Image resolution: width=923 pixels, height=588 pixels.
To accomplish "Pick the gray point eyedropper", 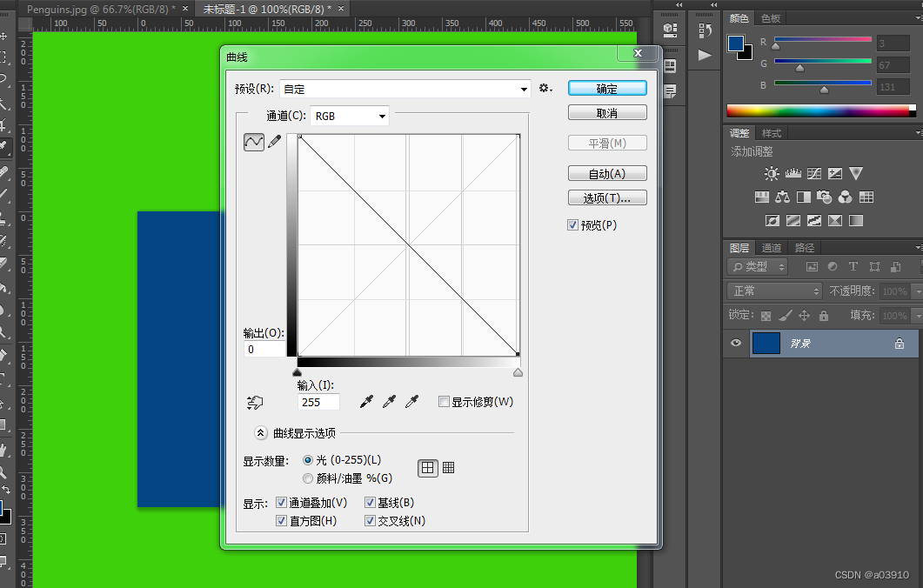I will pyautogui.click(x=389, y=402).
